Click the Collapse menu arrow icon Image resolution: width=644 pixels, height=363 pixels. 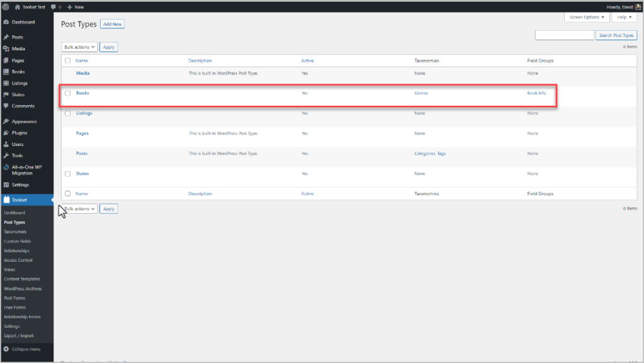click(6, 349)
